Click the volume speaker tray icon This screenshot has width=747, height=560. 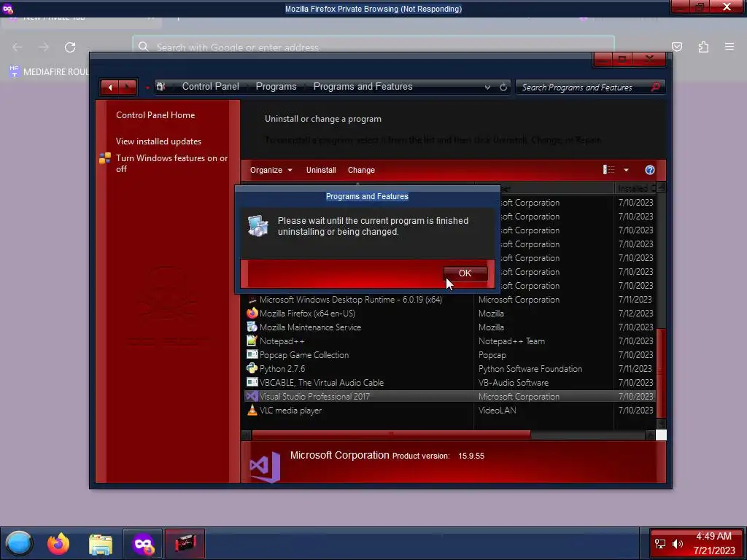tap(677, 544)
